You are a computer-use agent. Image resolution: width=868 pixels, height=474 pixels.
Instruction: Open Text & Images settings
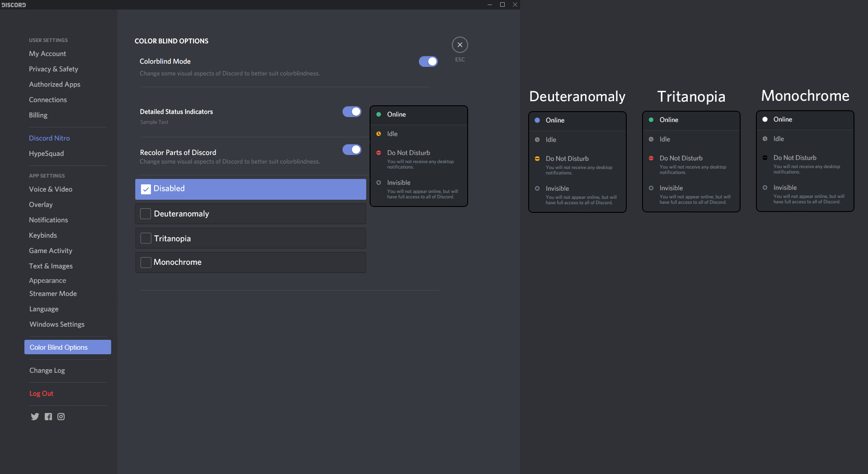(51, 266)
